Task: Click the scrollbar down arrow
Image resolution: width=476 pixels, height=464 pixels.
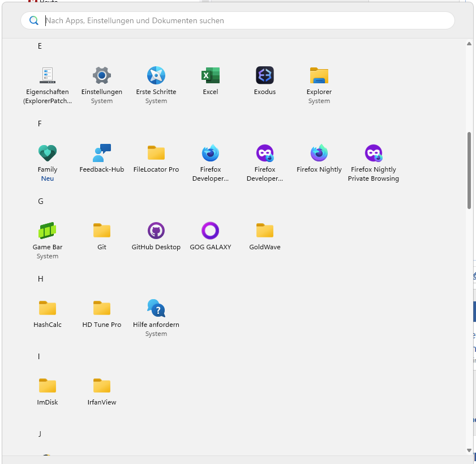Action: pyautogui.click(x=469, y=450)
